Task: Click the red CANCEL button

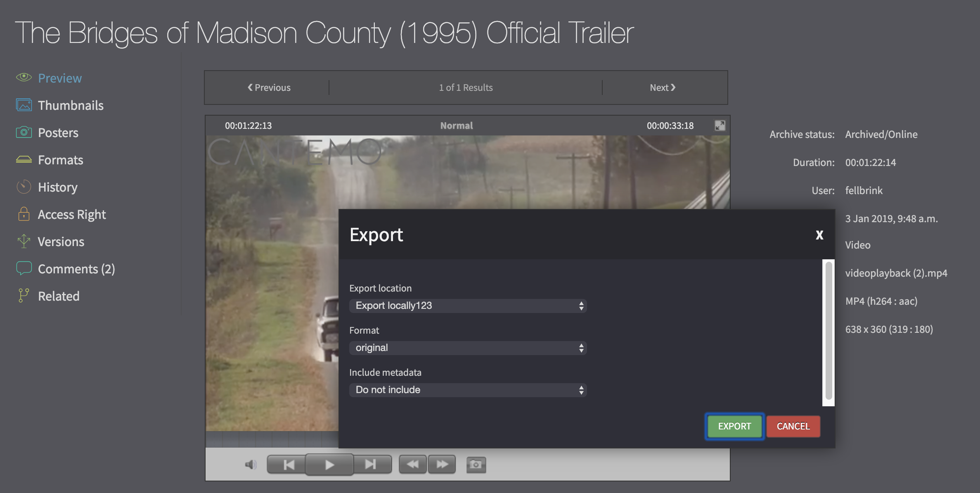Action: pyautogui.click(x=793, y=426)
